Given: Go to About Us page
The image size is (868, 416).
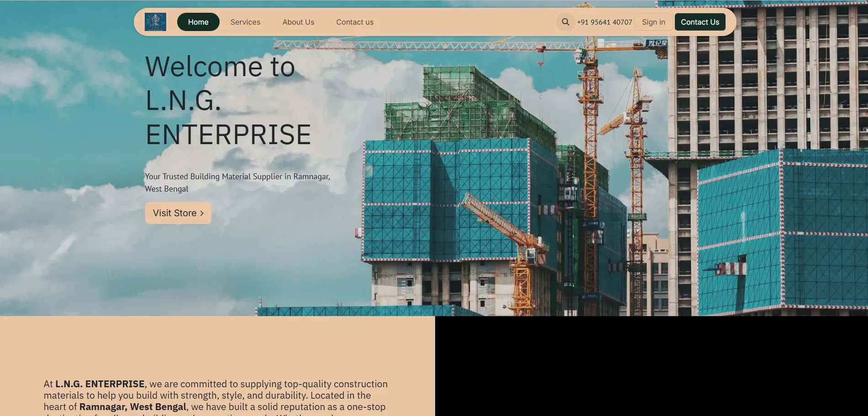Looking at the screenshot, I should point(298,22).
